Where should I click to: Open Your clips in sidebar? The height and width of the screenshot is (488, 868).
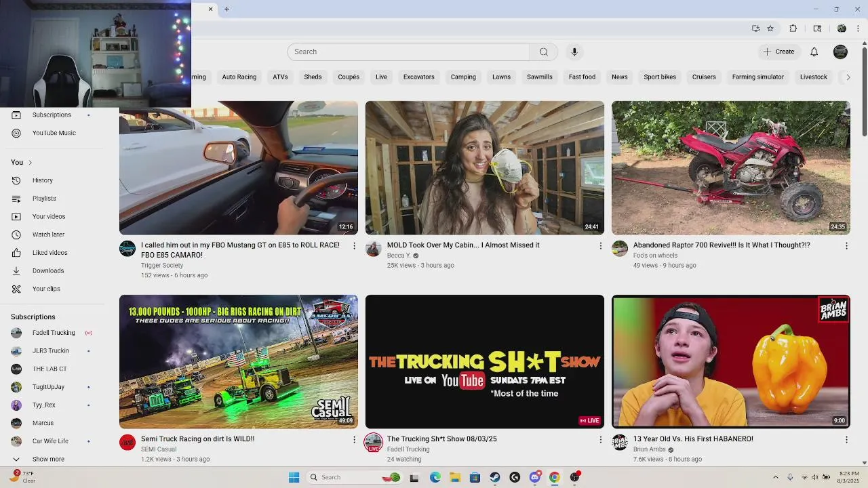[46, 289]
